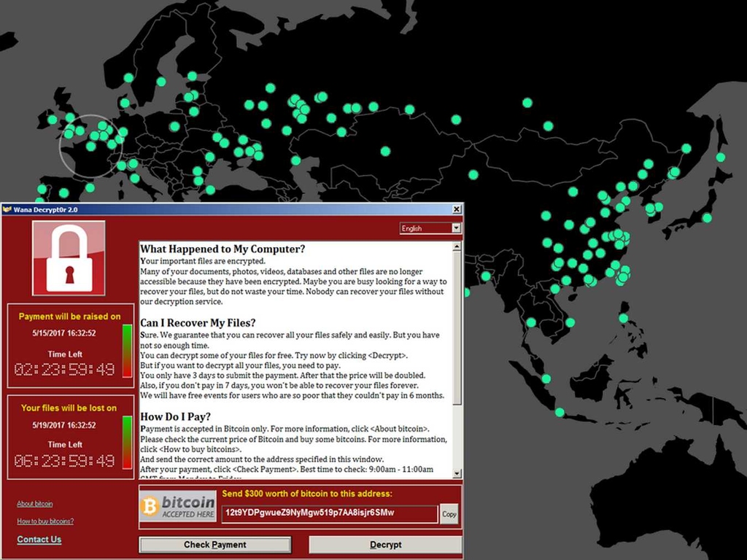
Task: Click the large white padlock icon
Action: (x=69, y=257)
